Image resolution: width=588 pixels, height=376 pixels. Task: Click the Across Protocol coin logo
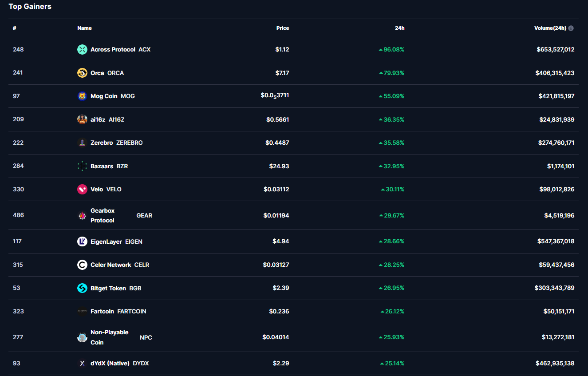82,50
